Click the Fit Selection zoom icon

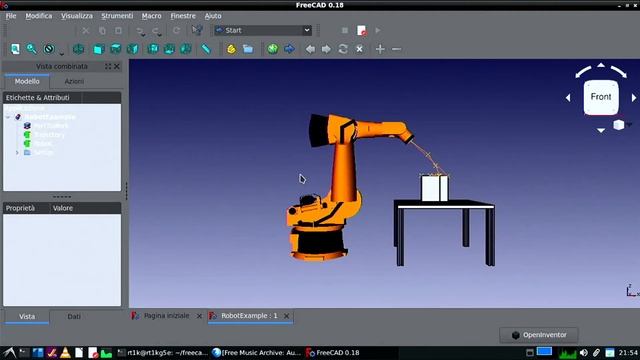(31, 49)
